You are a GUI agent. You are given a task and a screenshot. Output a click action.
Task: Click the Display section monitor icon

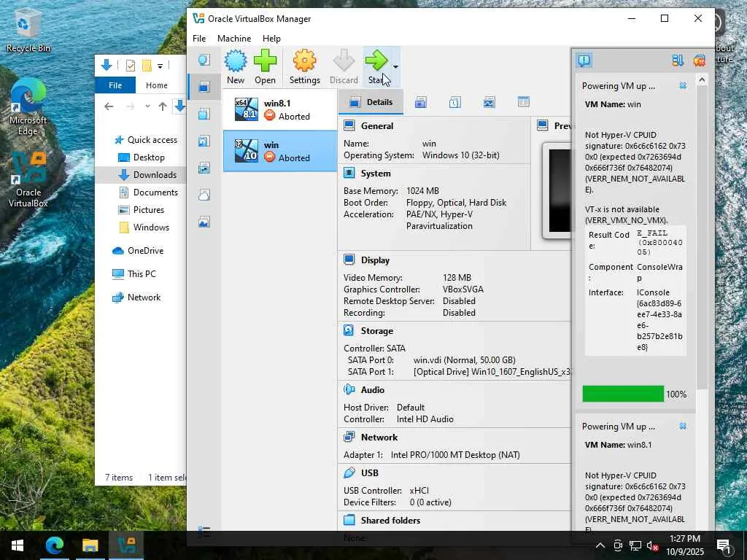(349, 260)
